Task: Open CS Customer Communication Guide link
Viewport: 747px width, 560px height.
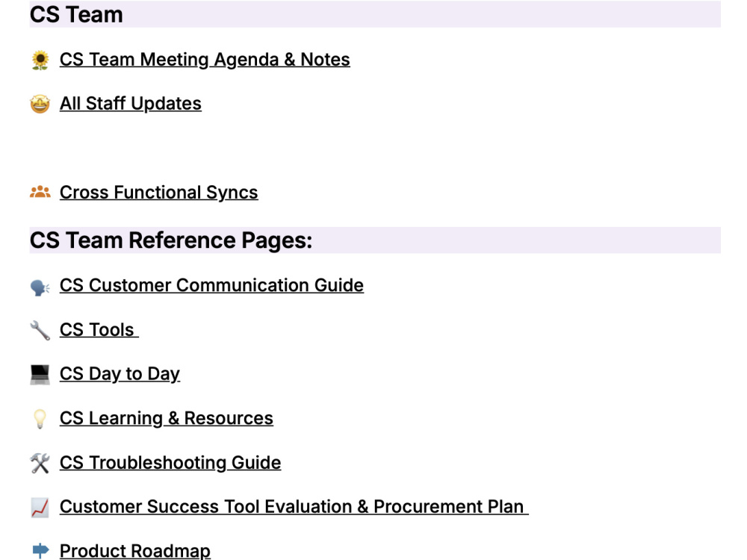Action: click(211, 285)
